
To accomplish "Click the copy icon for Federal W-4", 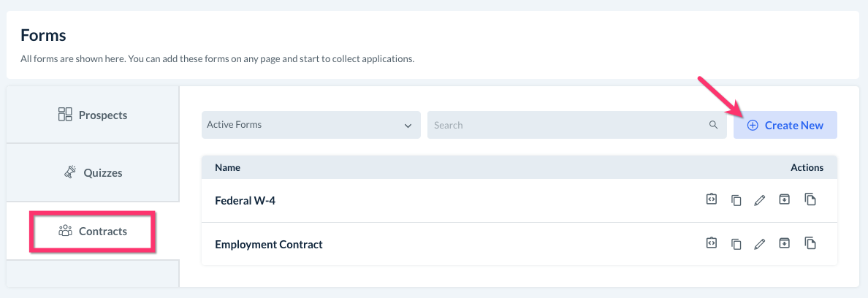I will [736, 200].
